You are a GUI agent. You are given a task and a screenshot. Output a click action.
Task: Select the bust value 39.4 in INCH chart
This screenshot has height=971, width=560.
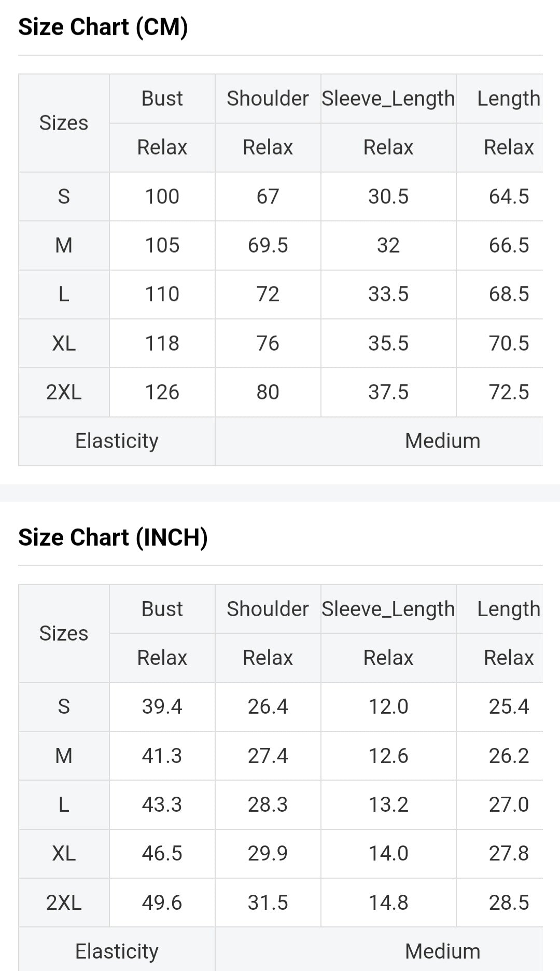tap(162, 706)
